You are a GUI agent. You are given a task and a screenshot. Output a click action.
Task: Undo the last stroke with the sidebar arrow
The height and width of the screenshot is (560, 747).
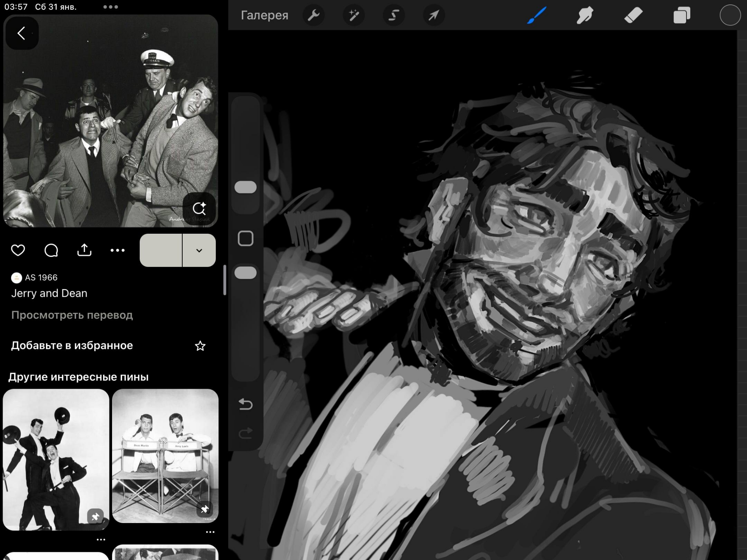(x=245, y=404)
